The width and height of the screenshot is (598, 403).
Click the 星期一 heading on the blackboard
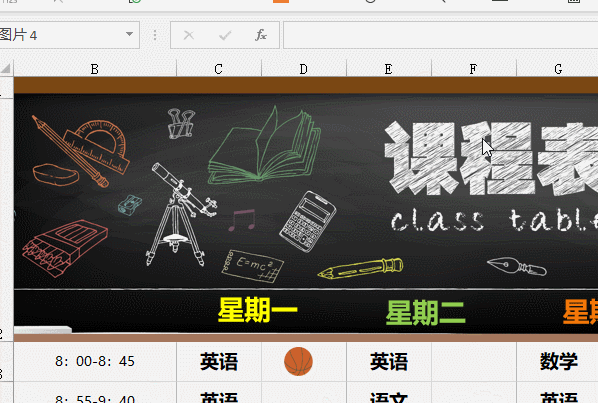257,310
